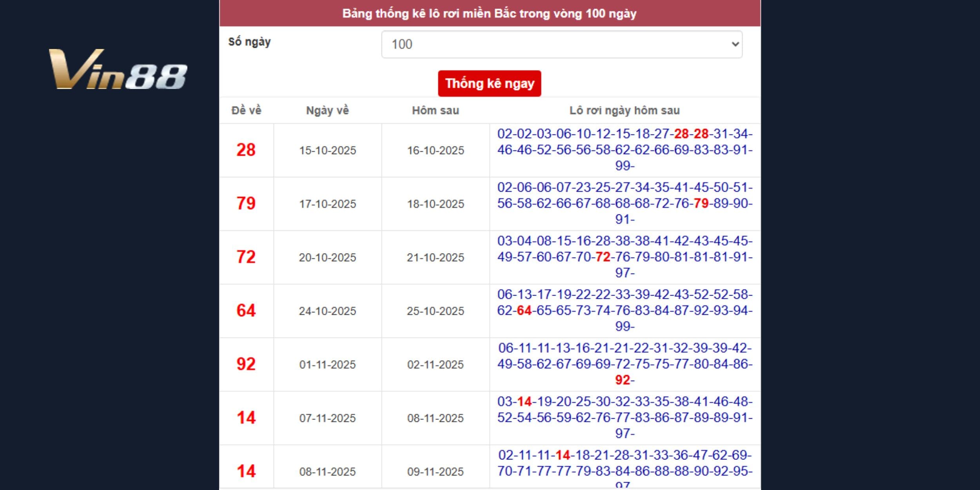The width and height of the screenshot is (980, 490).
Task: Click the date 01-11-2025 cell
Action: tap(327, 365)
